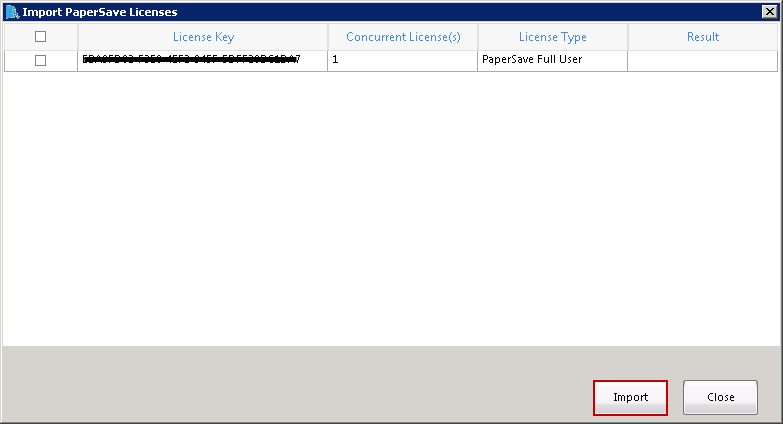Select the redacted license key cell
This screenshot has height=424, width=783.
click(203, 60)
